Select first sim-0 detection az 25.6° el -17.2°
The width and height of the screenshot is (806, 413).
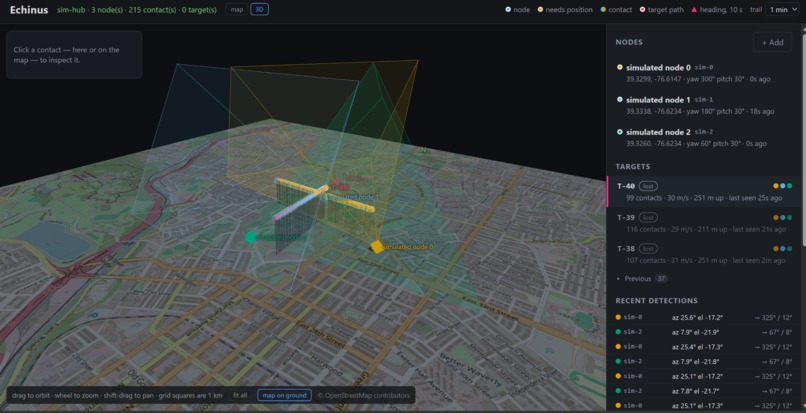(703, 317)
